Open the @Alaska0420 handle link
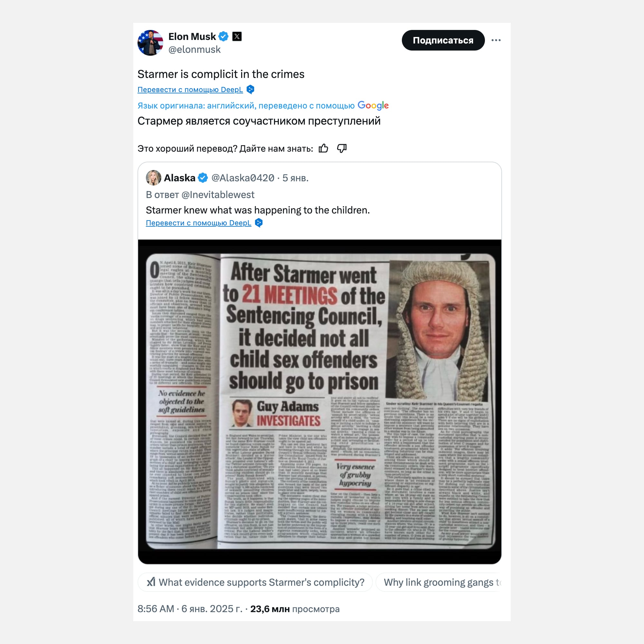The width and height of the screenshot is (644, 644). click(243, 178)
